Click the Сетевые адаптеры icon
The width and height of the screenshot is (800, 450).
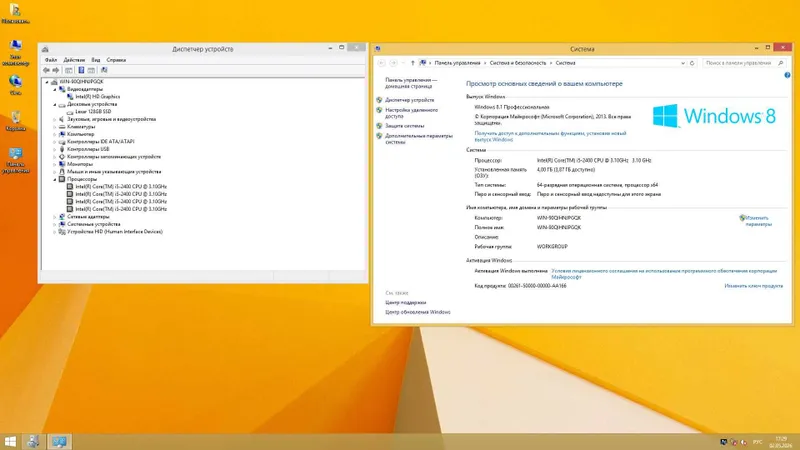[x=62, y=217]
